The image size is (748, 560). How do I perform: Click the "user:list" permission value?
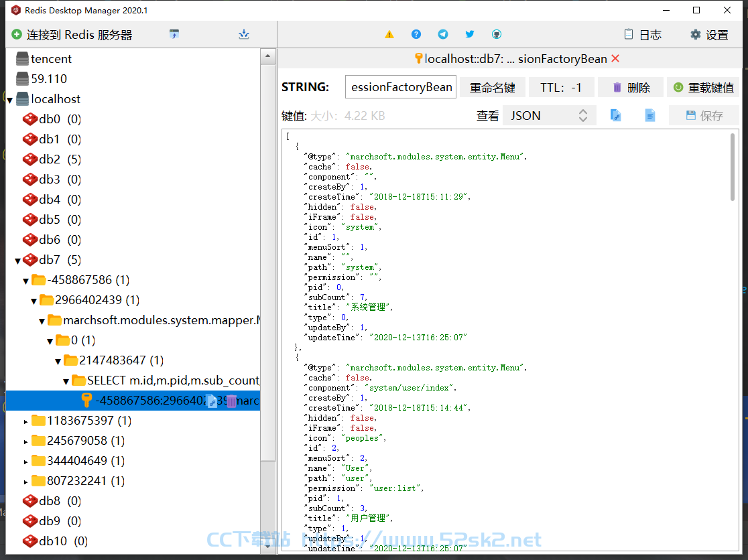[x=395, y=488]
